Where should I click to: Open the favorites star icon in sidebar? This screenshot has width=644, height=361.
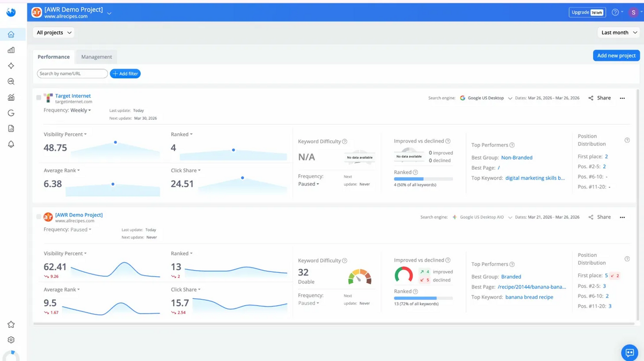11,324
